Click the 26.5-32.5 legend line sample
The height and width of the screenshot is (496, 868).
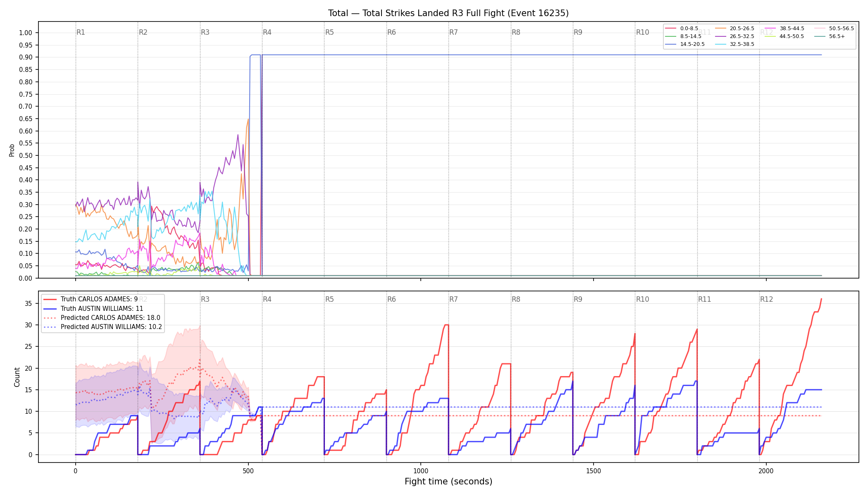[x=720, y=36]
